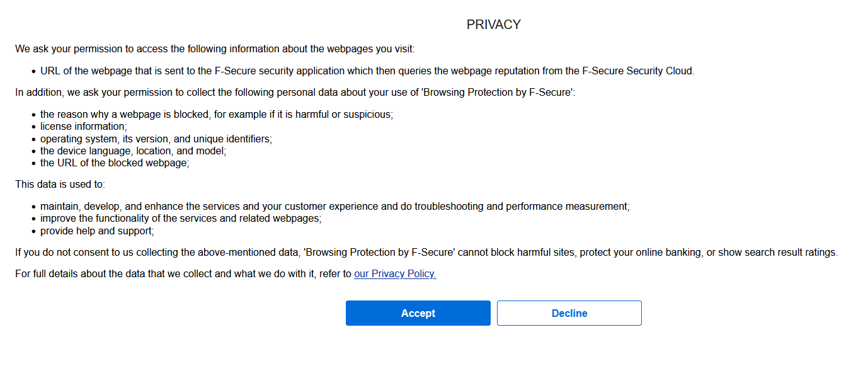The image size is (868, 366).
Task: Click the 'license information' bullet item
Action: pos(84,127)
